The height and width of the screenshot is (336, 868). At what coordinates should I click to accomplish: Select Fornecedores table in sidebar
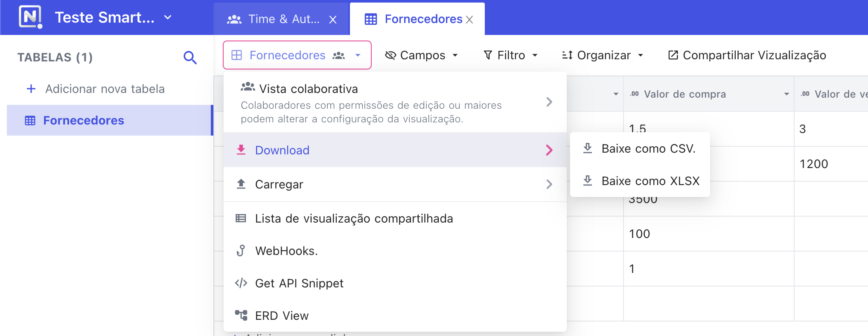tap(84, 120)
